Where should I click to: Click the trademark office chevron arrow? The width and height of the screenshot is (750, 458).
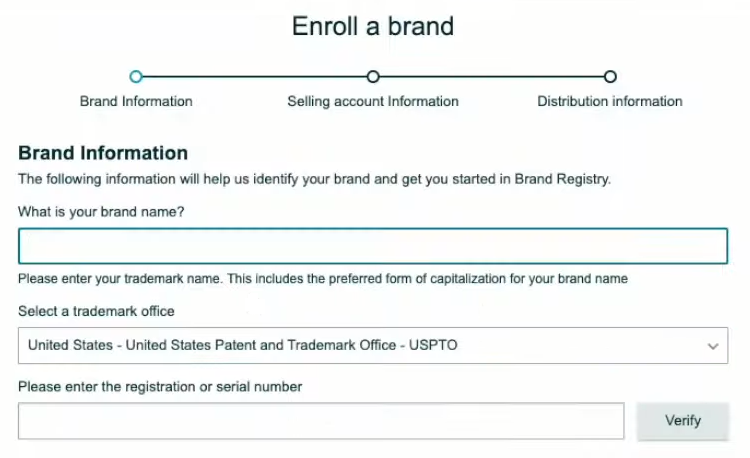713,346
